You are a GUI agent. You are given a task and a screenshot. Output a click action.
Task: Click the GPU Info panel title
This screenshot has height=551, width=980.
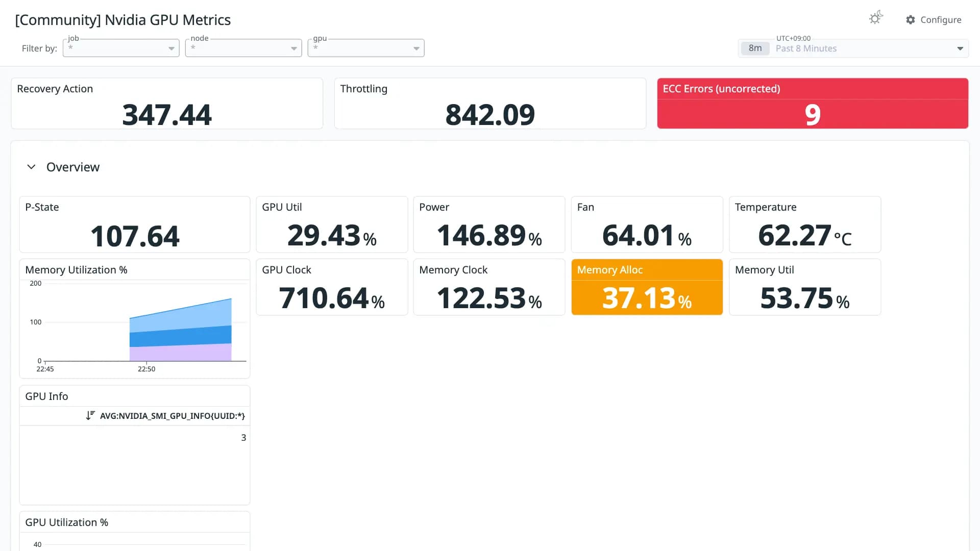pyautogui.click(x=46, y=396)
